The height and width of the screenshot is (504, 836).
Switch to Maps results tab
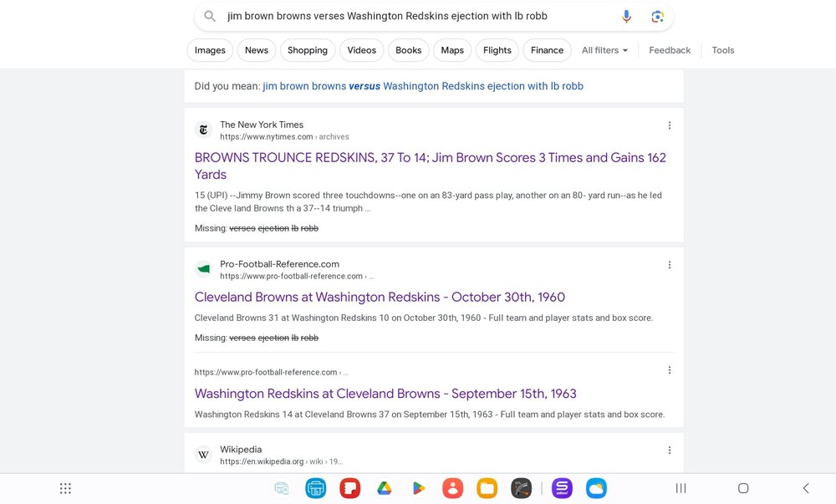coord(452,50)
